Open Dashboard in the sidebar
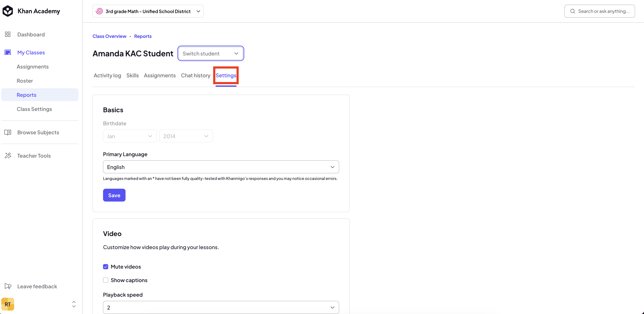Image resolution: width=644 pixels, height=314 pixels. 31,34
